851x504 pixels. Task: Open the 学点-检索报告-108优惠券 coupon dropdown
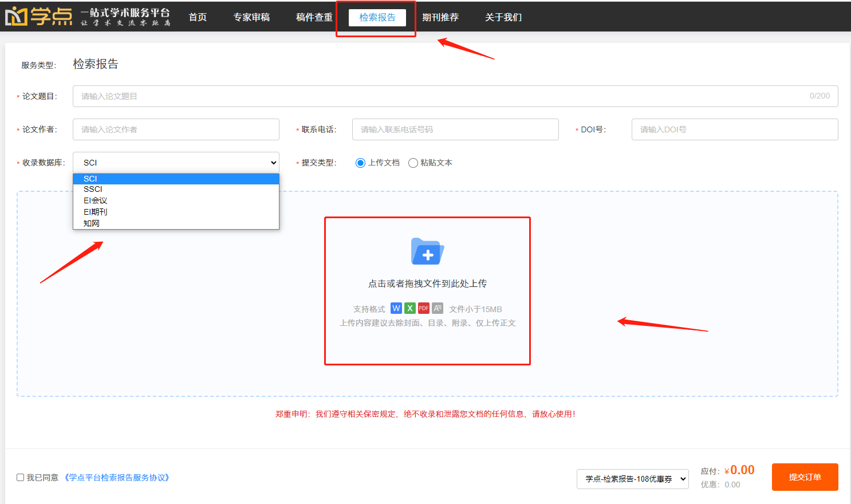point(633,479)
